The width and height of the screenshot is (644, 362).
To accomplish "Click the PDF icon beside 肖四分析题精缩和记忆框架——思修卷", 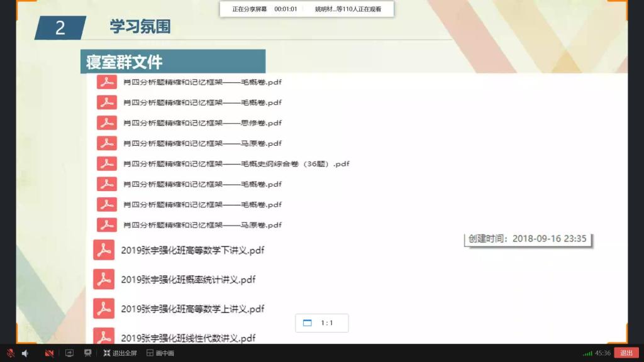I will 106,123.
